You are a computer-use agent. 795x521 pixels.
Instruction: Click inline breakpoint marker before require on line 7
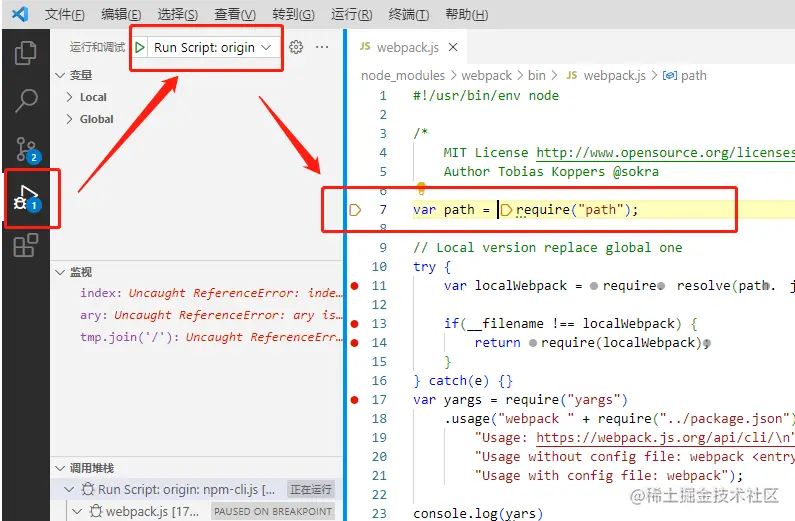click(506, 209)
